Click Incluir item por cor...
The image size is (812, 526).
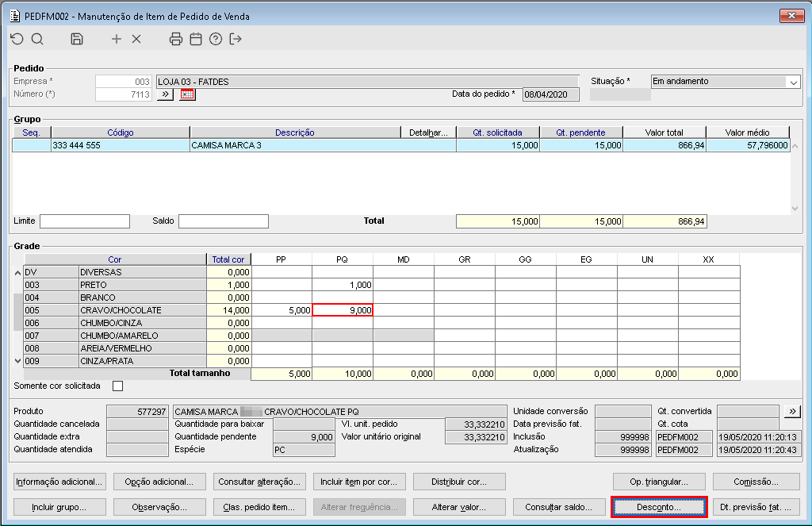[359, 482]
